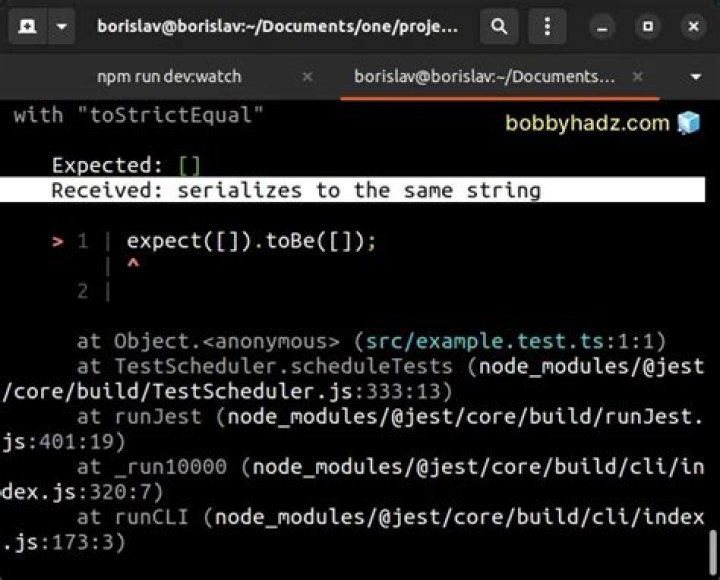Click the 'Expected: []' line
This screenshot has height=580, width=720.
(x=126, y=165)
